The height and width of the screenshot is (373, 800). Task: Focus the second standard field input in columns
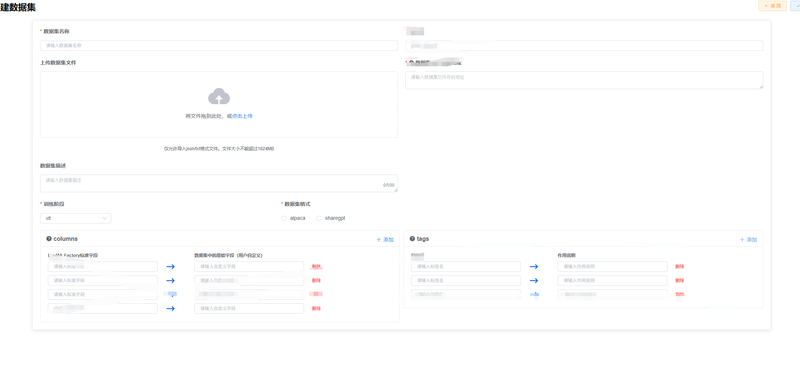click(103, 281)
